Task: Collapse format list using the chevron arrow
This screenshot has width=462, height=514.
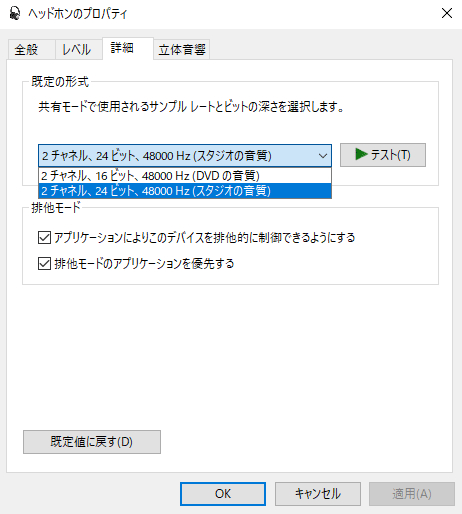Action: [x=322, y=156]
